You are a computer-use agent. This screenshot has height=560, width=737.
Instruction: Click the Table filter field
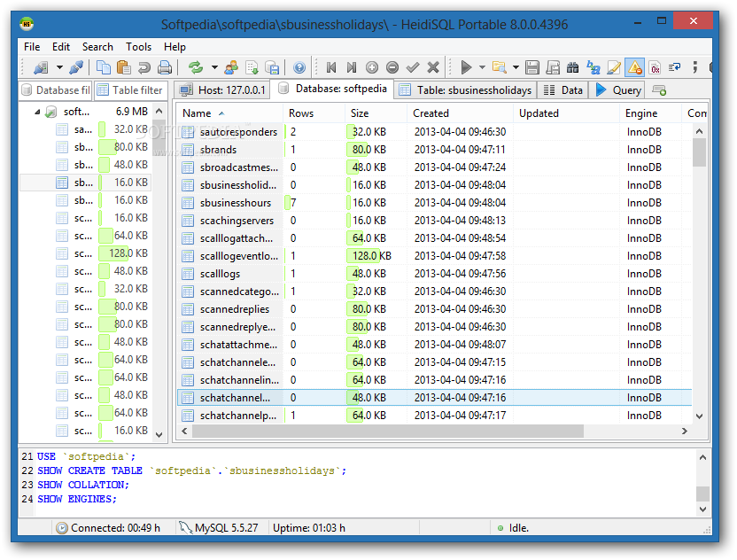click(x=130, y=89)
